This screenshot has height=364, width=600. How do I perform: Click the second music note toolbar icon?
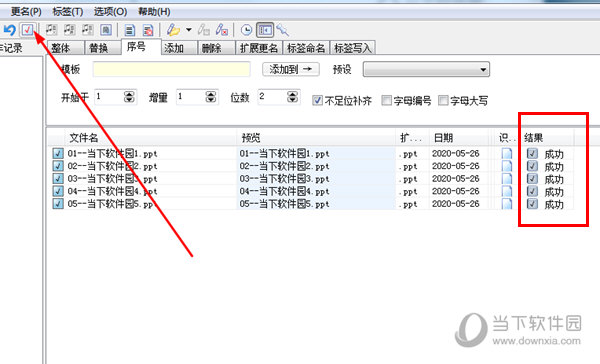pyautogui.click(x=69, y=29)
